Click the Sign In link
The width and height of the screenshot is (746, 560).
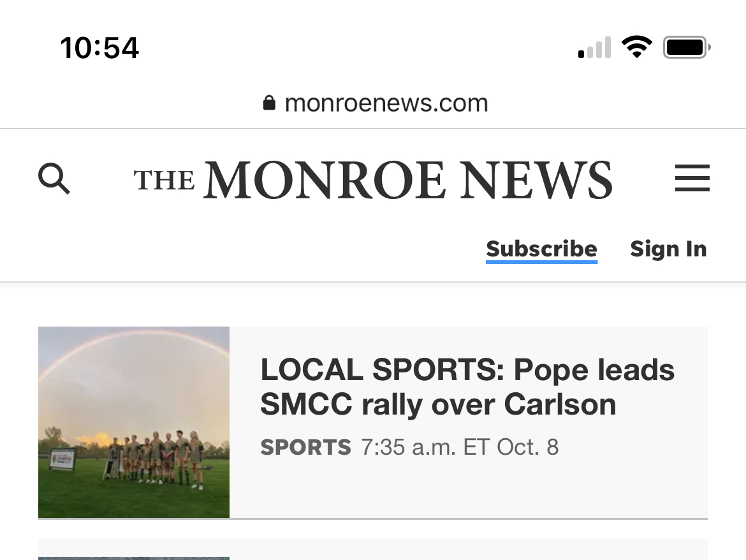(668, 249)
